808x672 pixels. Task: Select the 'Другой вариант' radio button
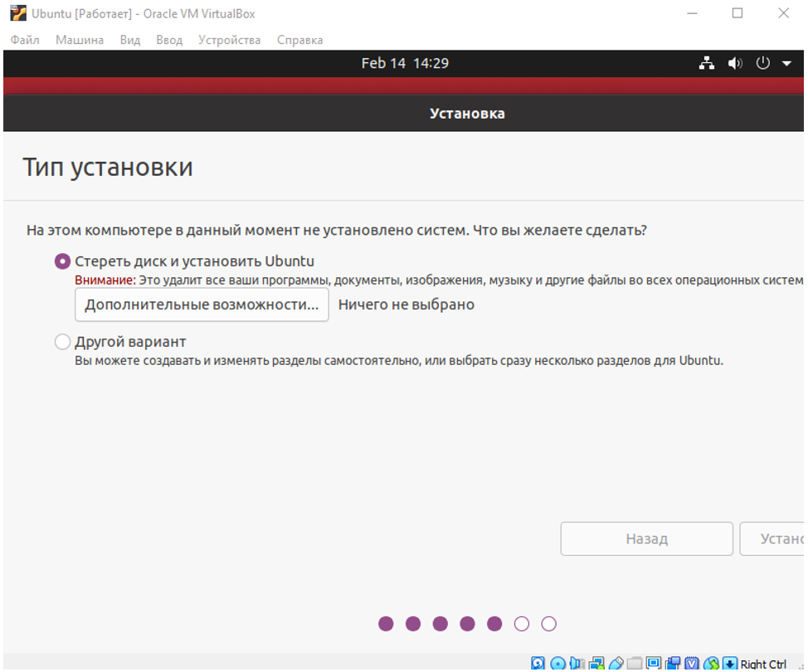pyautogui.click(x=62, y=342)
